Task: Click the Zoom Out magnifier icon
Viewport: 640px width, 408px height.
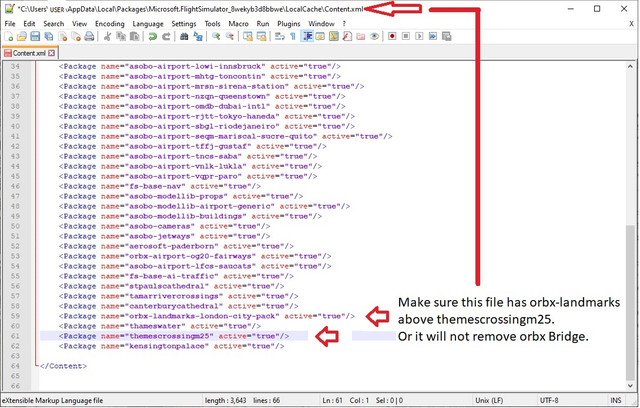Action: (x=230, y=37)
